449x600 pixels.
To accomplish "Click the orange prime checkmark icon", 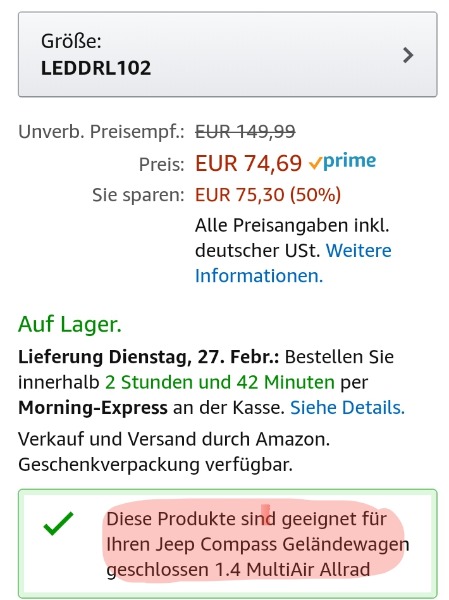I will (315, 164).
